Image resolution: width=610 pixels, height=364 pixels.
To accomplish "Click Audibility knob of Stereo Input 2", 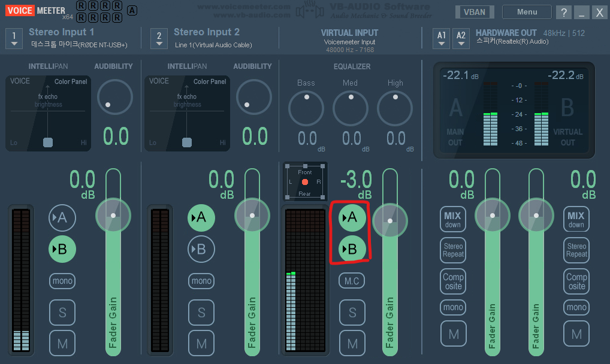I will tap(254, 97).
